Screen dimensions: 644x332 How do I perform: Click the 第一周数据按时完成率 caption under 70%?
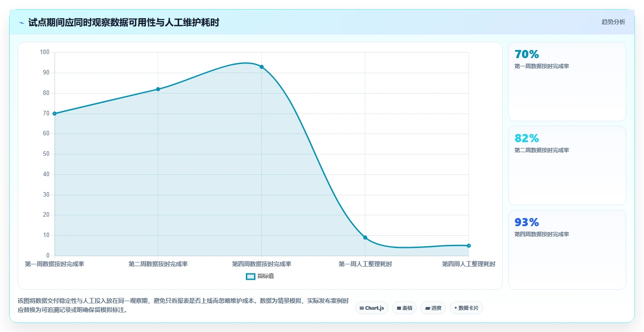click(542, 66)
